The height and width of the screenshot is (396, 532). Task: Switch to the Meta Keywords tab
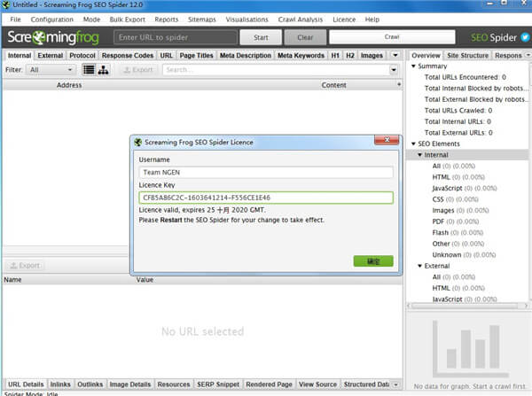(301, 55)
